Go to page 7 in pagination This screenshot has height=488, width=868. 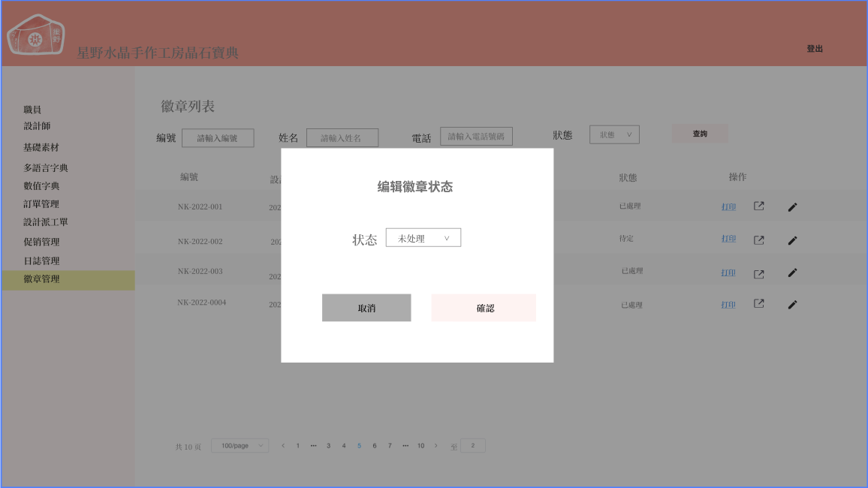[390, 446]
